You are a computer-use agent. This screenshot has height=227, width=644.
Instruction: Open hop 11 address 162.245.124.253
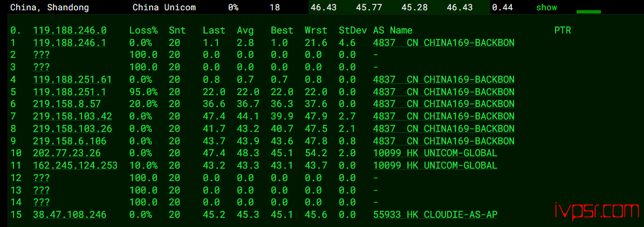(x=75, y=165)
